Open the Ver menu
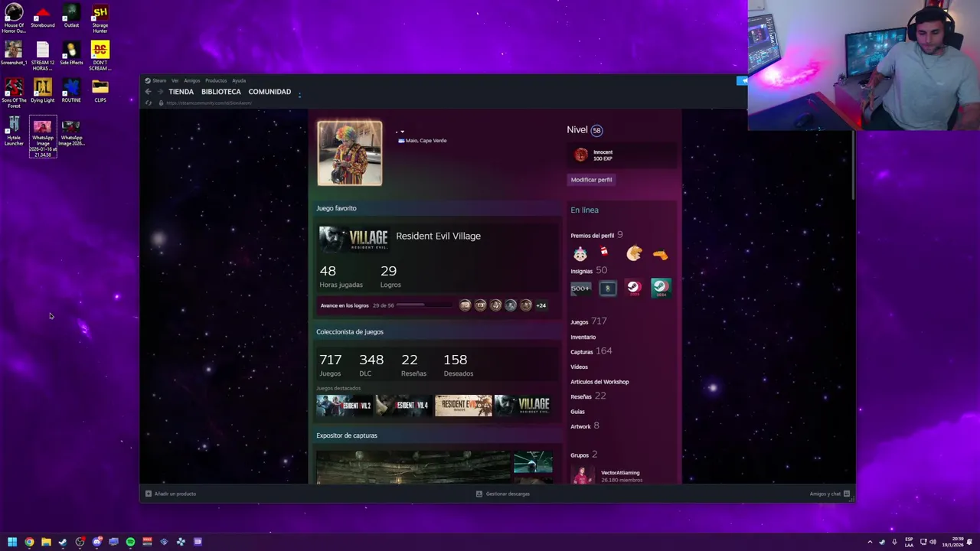The width and height of the screenshot is (980, 551). coord(175,80)
